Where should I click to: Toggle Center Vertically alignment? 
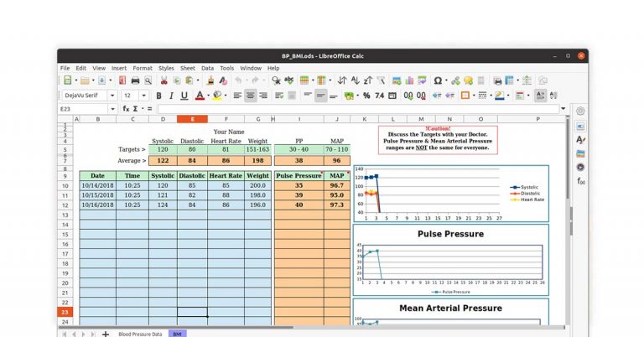(321, 96)
